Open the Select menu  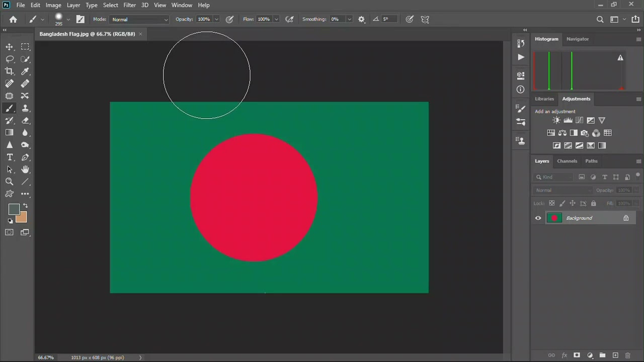(111, 5)
